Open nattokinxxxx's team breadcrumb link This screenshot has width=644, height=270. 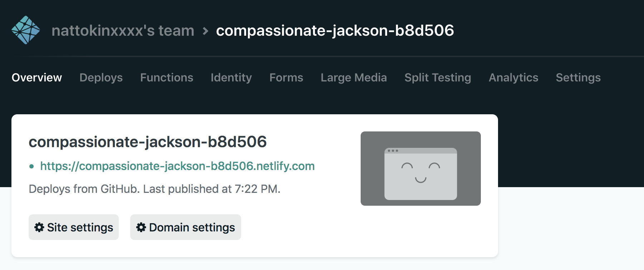(x=123, y=31)
